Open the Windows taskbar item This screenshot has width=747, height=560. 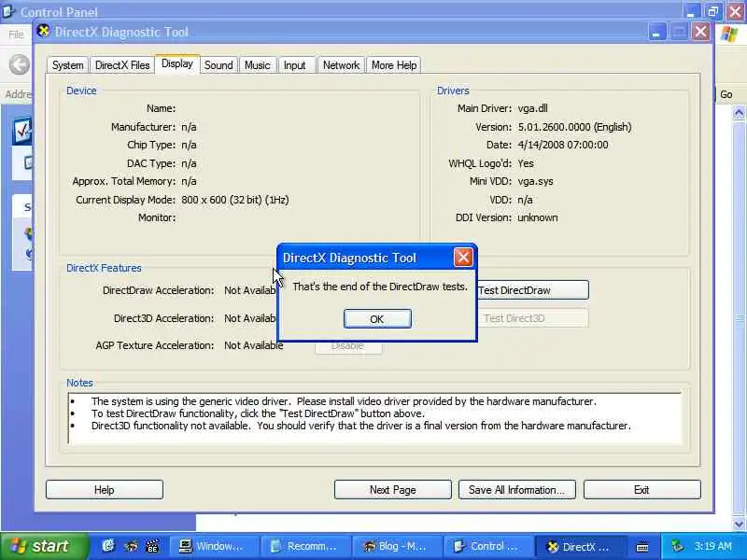click(x=213, y=546)
